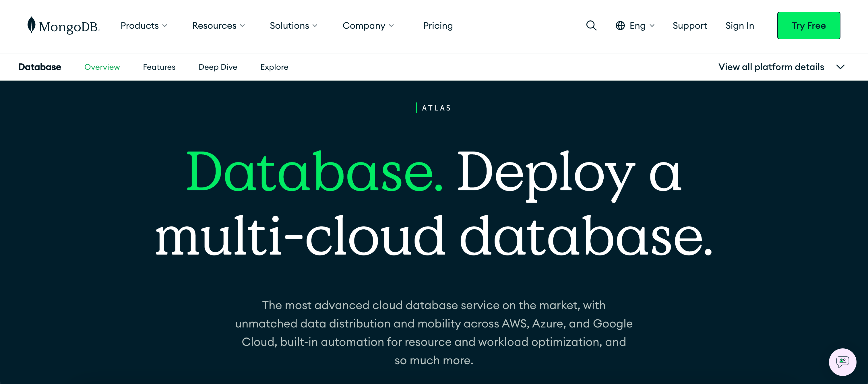This screenshot has width=868, height=384.
Task: Open the search magnifier icon
Action: click(591, 26)
